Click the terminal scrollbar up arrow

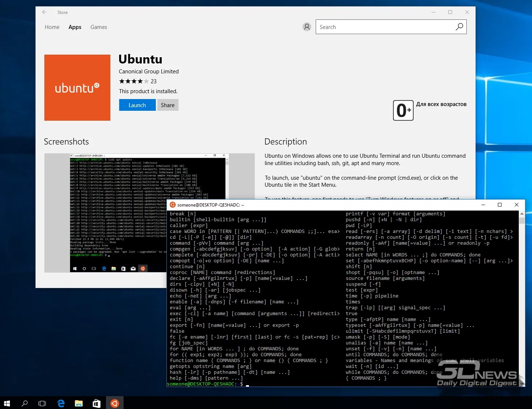click(x=522, y=214)
